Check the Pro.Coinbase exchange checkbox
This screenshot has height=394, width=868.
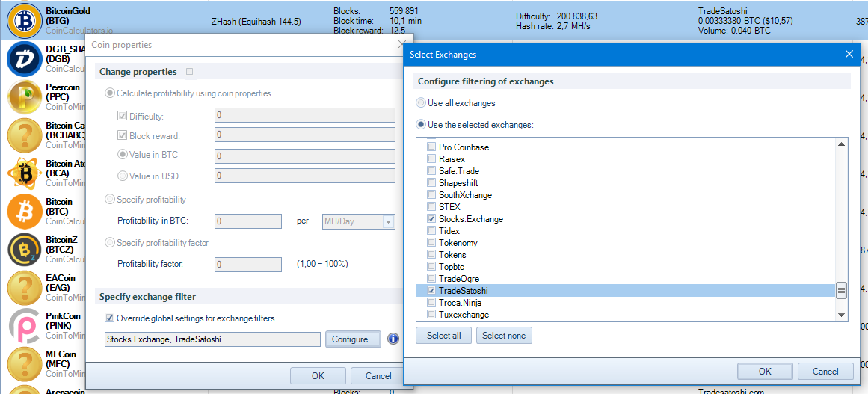click(431, 147)
